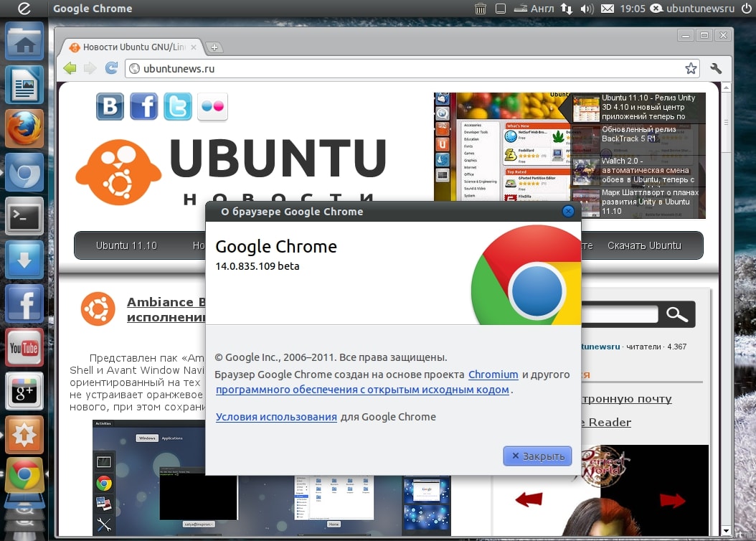Image resolution: width=756 pixels, height=541 pixels.
Task: Open the blue download arrow launcher icon
Action: coord(24,260)
